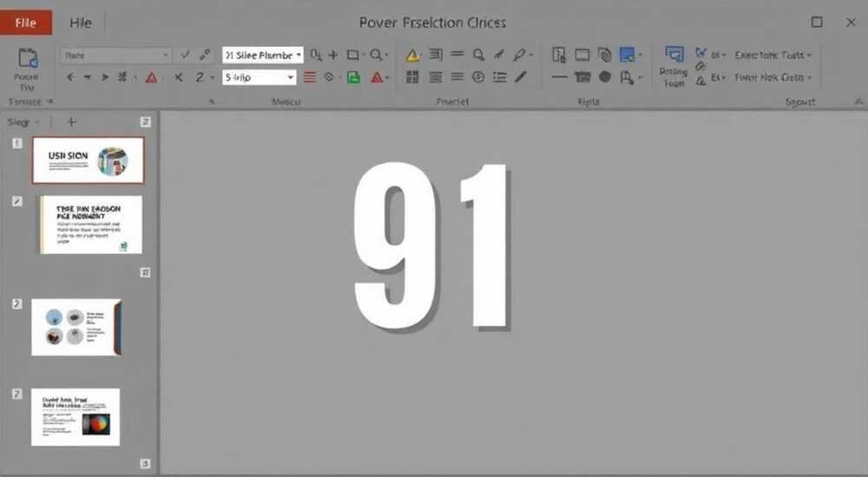Click the align right icon beside the yellow triangle
Image resolution: width=868 pixels, height=477 pixels.
436,55
